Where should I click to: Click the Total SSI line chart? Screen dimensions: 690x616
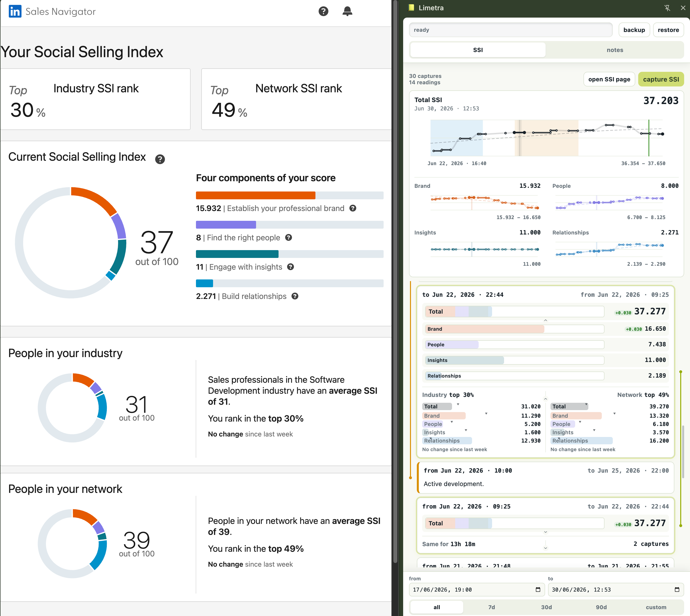(546, 138)
